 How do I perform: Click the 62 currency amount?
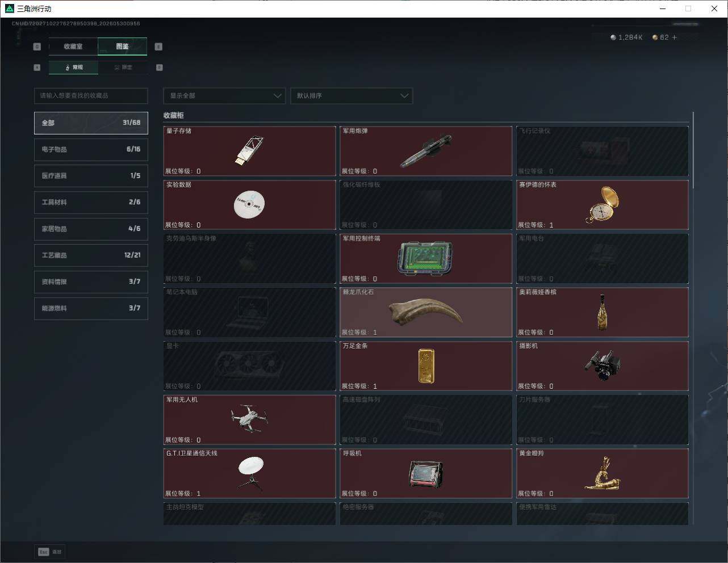664,37
